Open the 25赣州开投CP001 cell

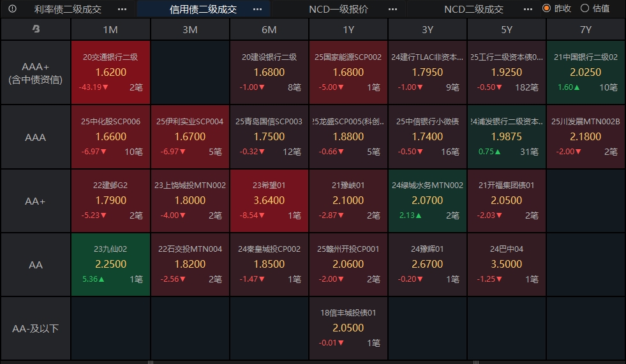click(x=348, y=265)
